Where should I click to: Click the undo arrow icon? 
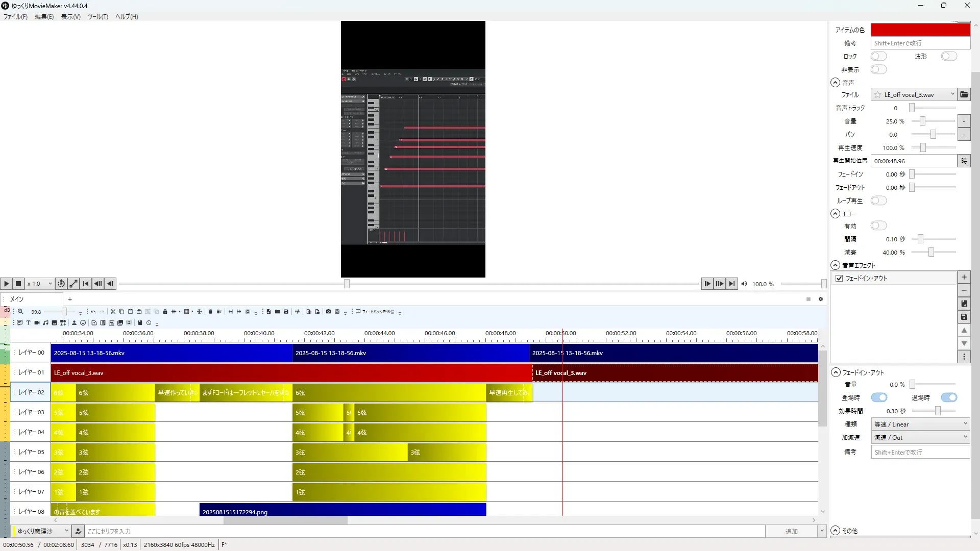click(93, 312)
